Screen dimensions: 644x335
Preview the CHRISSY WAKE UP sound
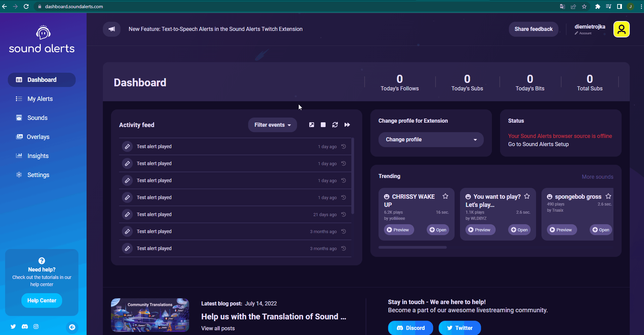coord(399,230)
